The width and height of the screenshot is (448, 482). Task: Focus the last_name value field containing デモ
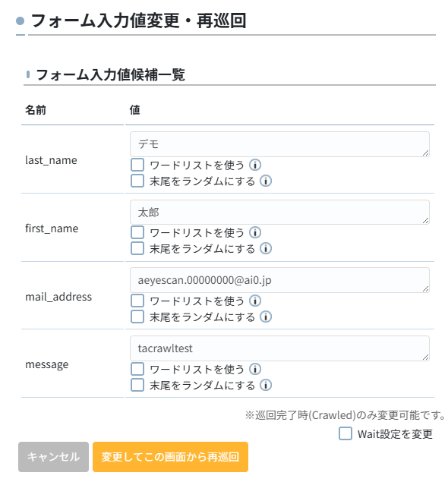coord(279,144)
